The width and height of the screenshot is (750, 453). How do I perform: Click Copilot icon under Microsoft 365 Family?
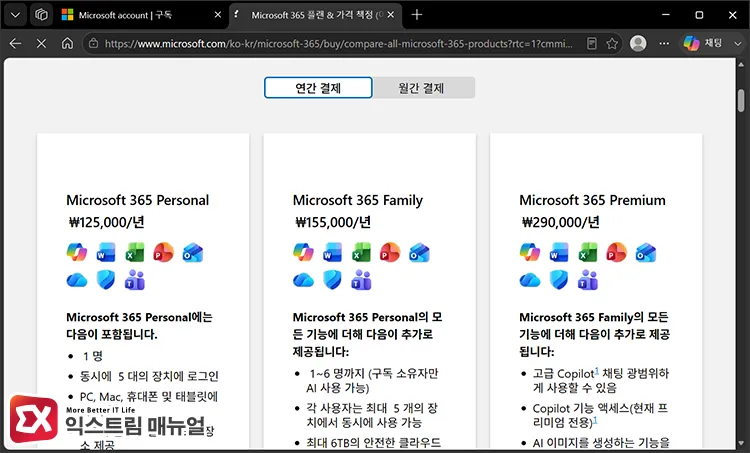pyautogui.click(x=304, y=252)
